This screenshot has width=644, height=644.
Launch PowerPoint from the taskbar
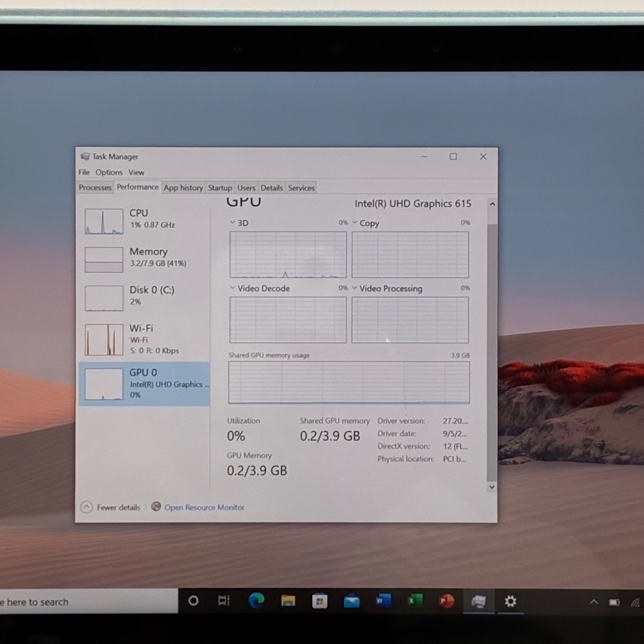tap(447, 600)
